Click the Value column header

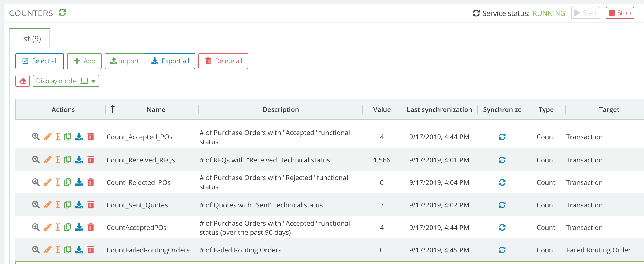[382, 109]
